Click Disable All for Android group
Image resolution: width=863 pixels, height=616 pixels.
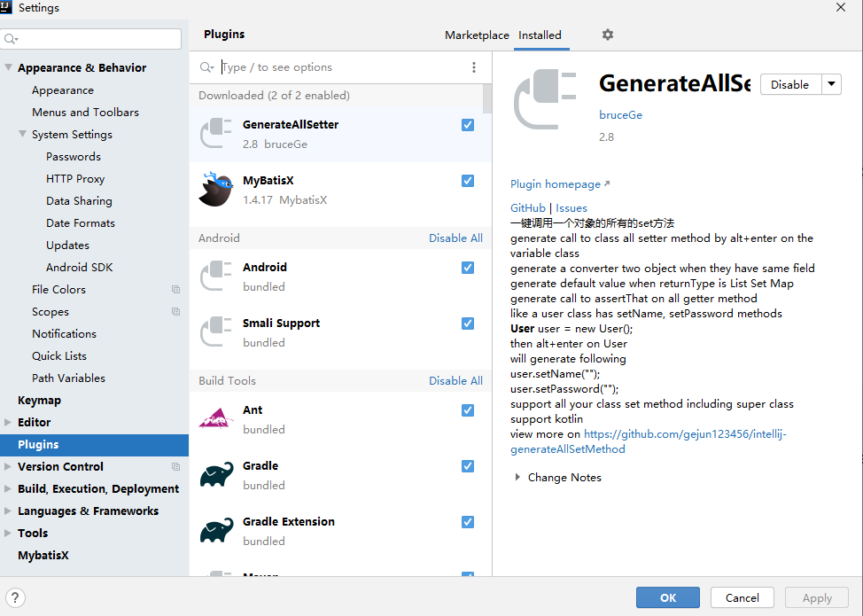pos(455,238)
